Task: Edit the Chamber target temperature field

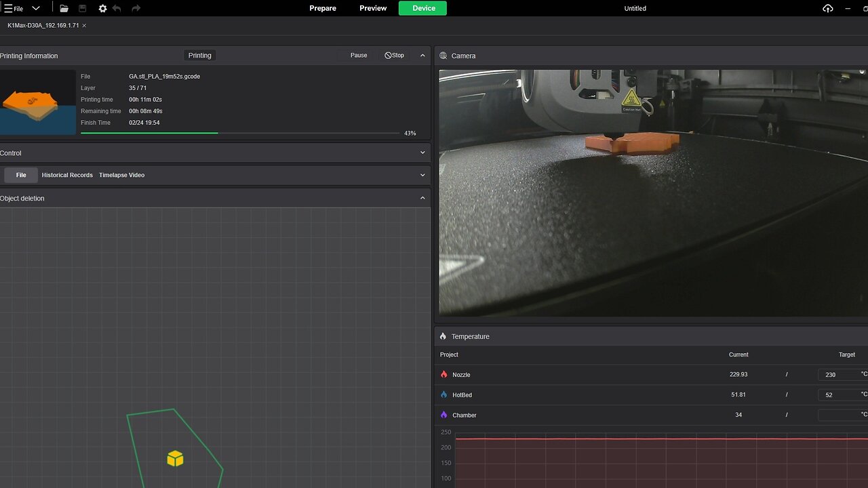Action: coord(843,415)
